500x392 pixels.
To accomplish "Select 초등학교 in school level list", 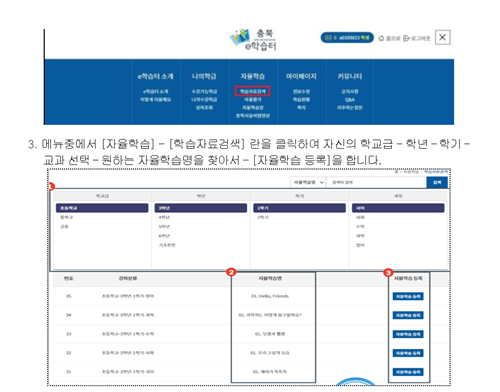I will coord(102,208).
